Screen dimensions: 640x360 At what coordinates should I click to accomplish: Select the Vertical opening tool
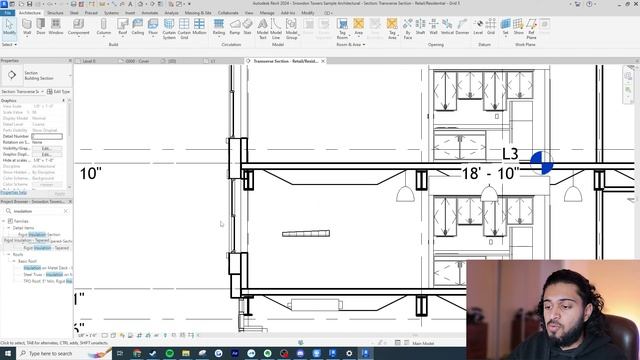pyautogui.click(x=447, y=27)
